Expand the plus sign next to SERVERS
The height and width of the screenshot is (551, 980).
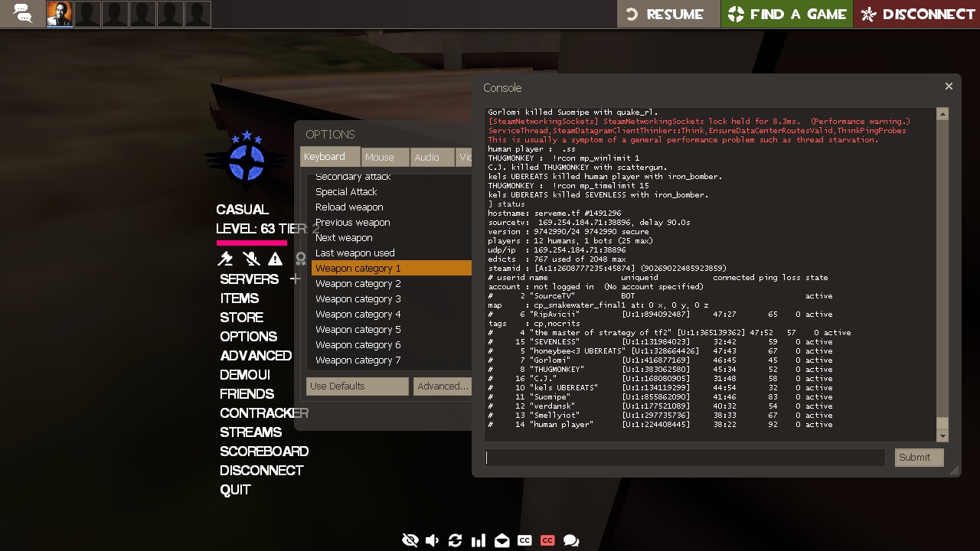295,279
